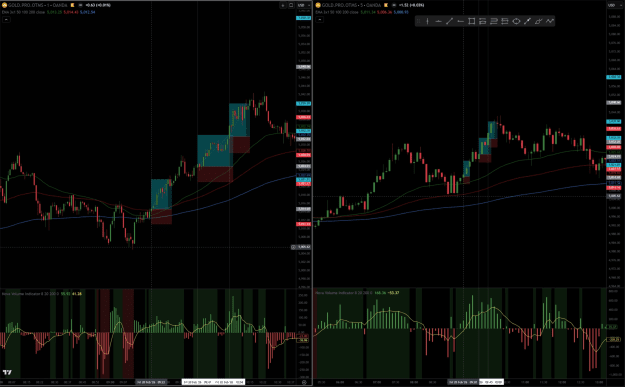625x387 pixels.
Task: Collapse the left chart indicator legend
Action: (x=6, y=20)
